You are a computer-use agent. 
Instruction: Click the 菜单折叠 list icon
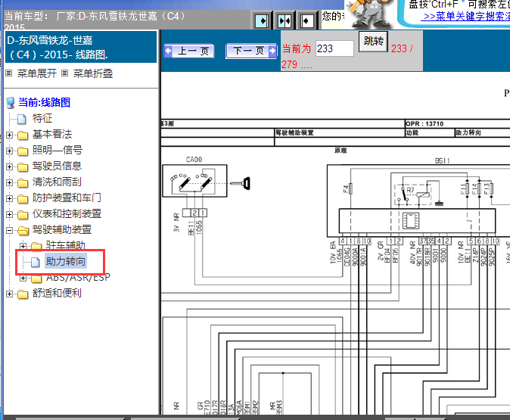point(65,73)
